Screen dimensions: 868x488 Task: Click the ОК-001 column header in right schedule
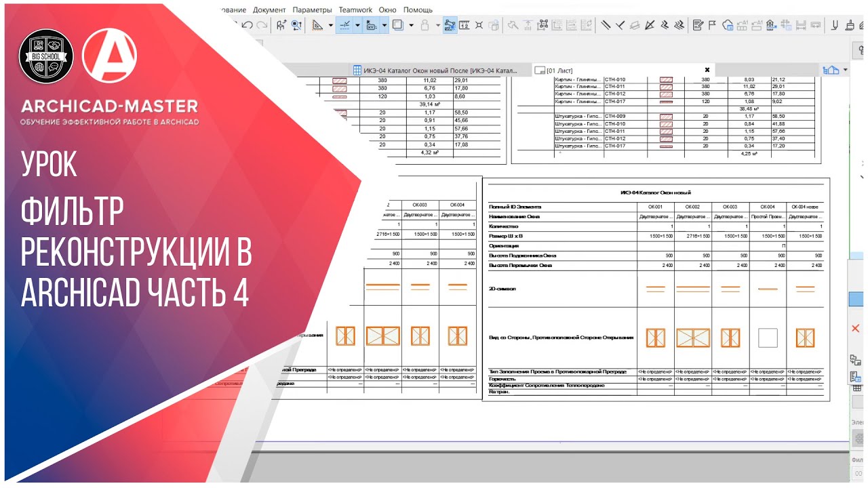tap(655, 206)
